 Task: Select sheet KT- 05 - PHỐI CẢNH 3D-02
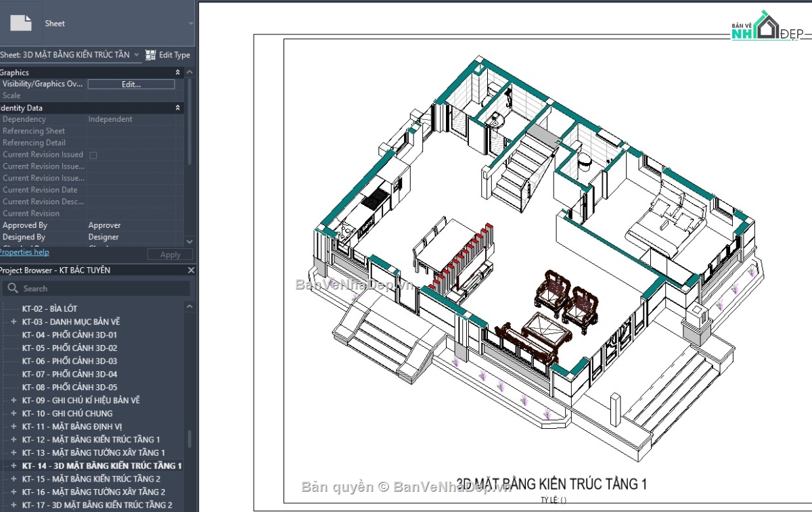70,348
